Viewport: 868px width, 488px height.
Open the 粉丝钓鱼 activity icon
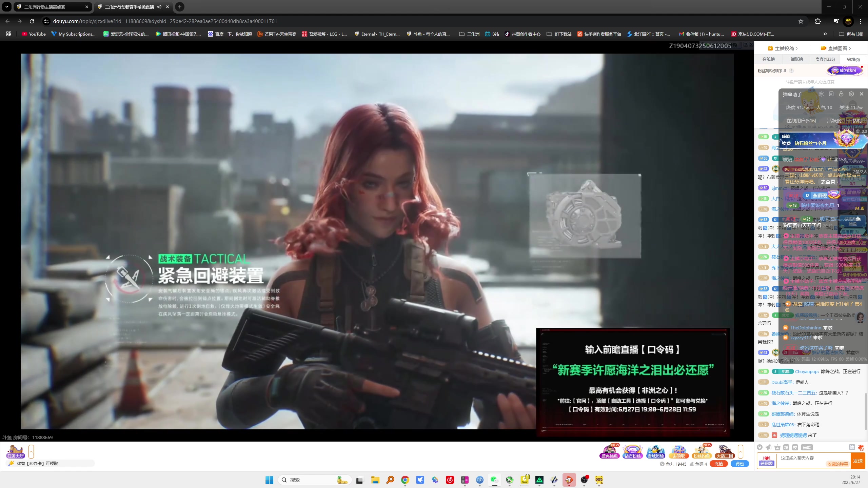coord(702,452)
